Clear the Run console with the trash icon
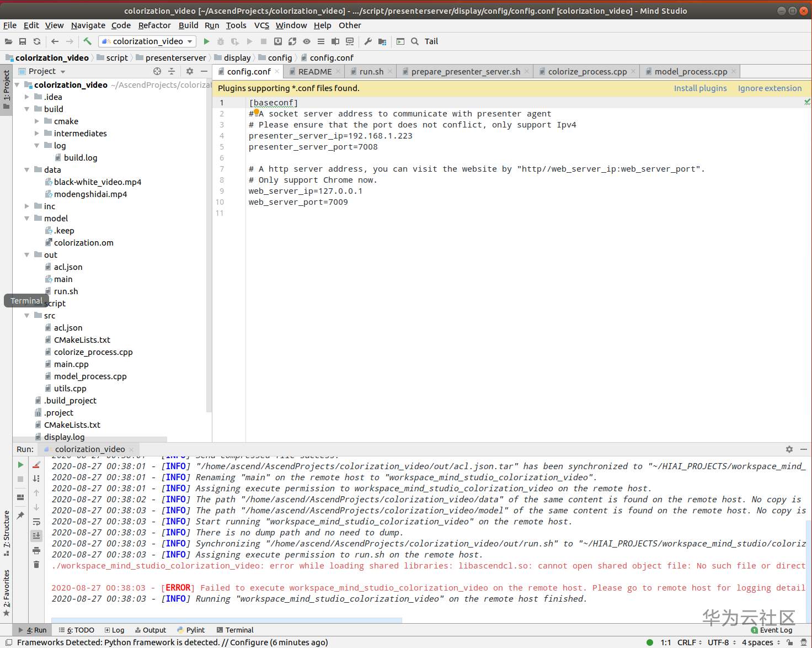812x648 pixels. click(36, 564)
